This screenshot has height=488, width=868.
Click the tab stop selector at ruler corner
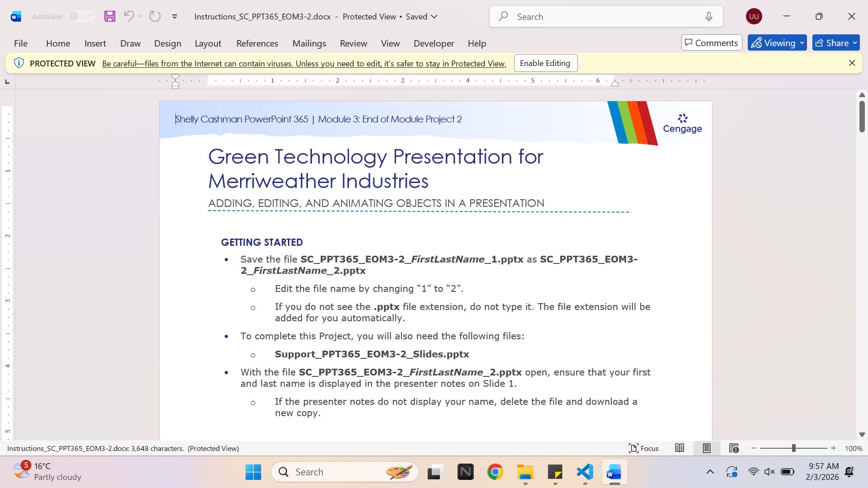click(x=7, y=81)
